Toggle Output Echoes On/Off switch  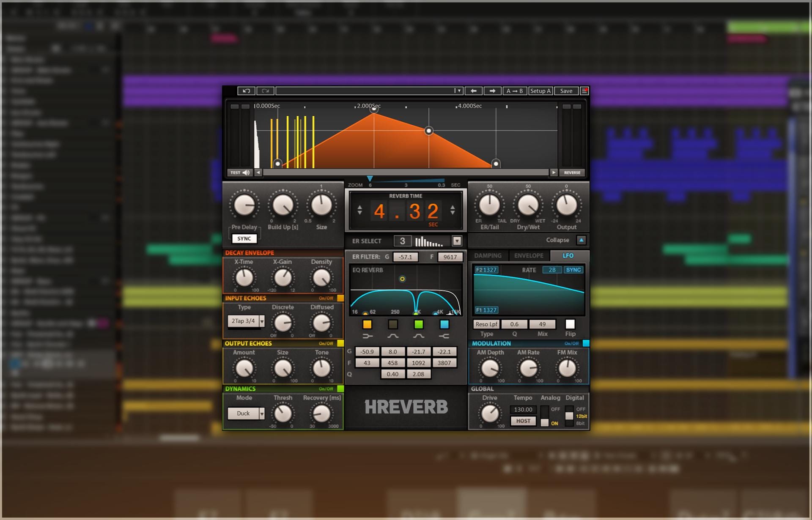point(340,343)
